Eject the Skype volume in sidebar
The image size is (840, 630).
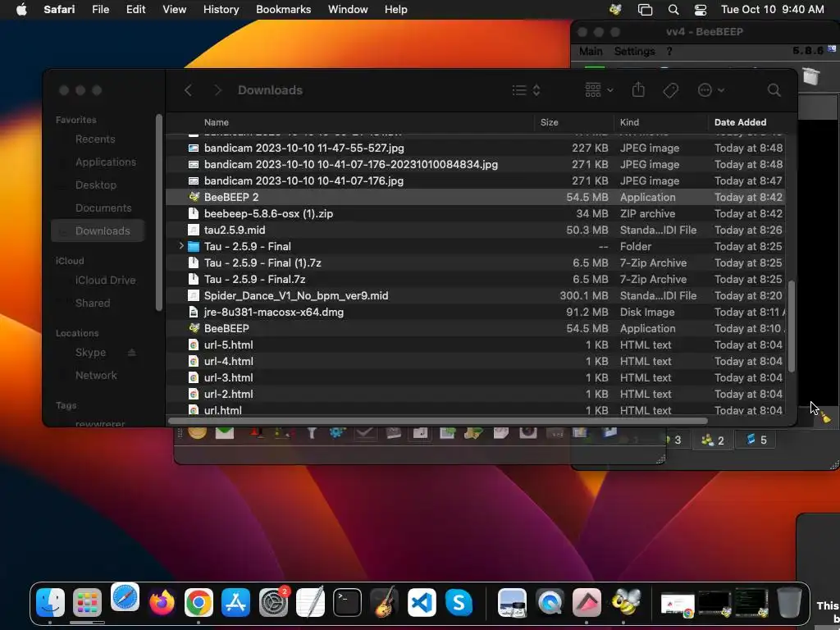point(132,353)
